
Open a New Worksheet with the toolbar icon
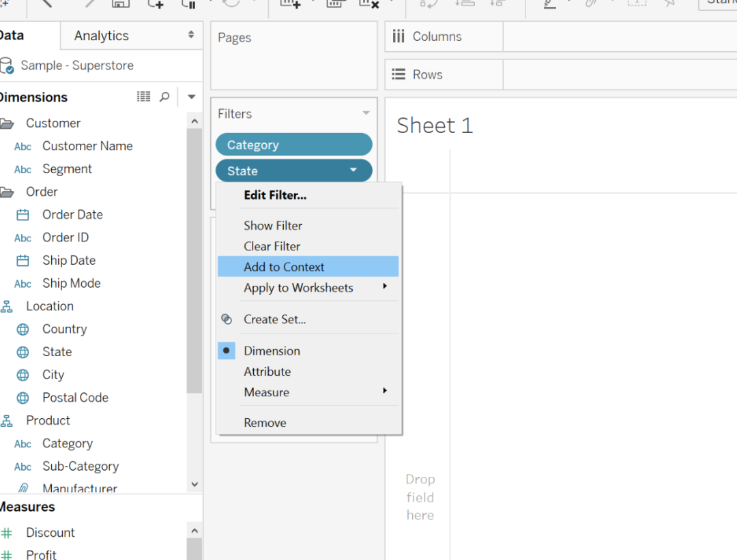292,5
